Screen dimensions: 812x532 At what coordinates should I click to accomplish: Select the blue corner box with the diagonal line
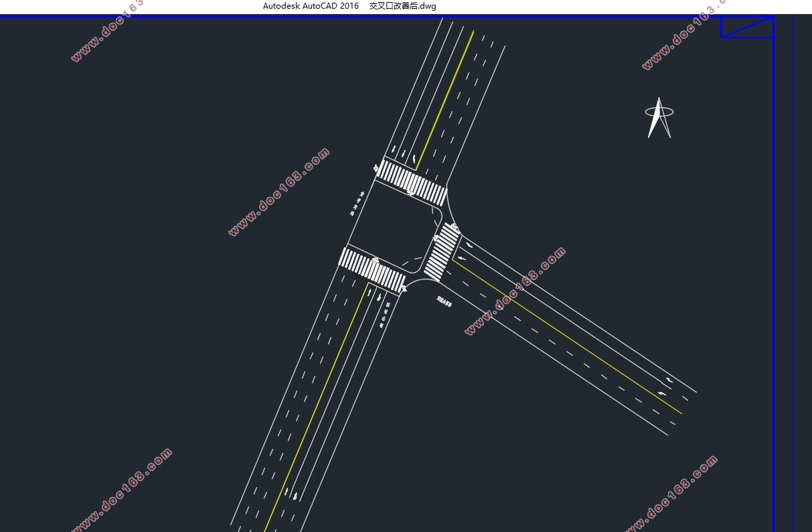[x=747, y=27]
